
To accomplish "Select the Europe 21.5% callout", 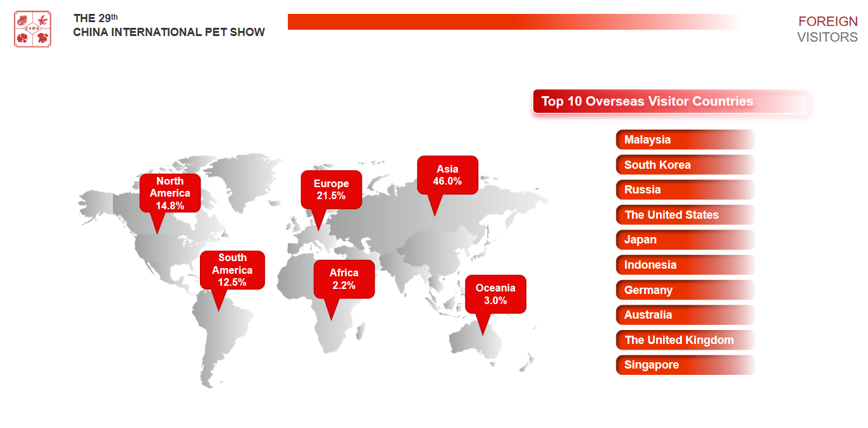I will coord(331,190).
